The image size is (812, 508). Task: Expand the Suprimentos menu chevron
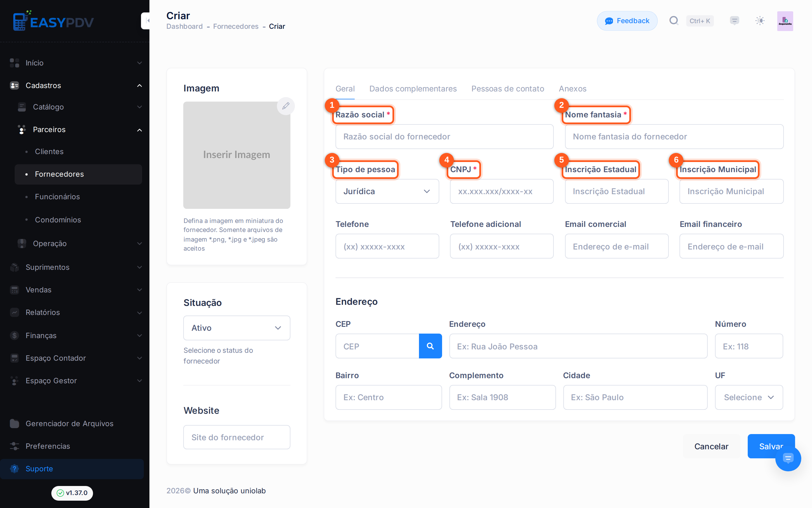(140, 267)
